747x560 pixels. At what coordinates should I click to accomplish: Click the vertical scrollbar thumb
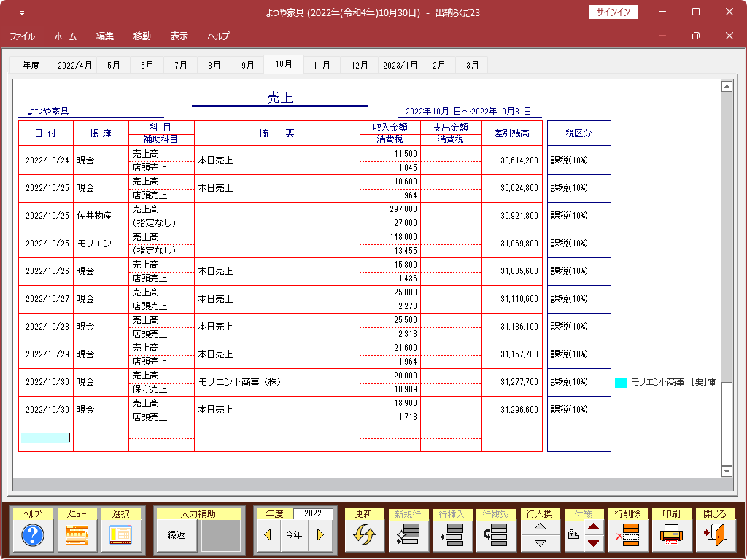[x=727, y=423]
